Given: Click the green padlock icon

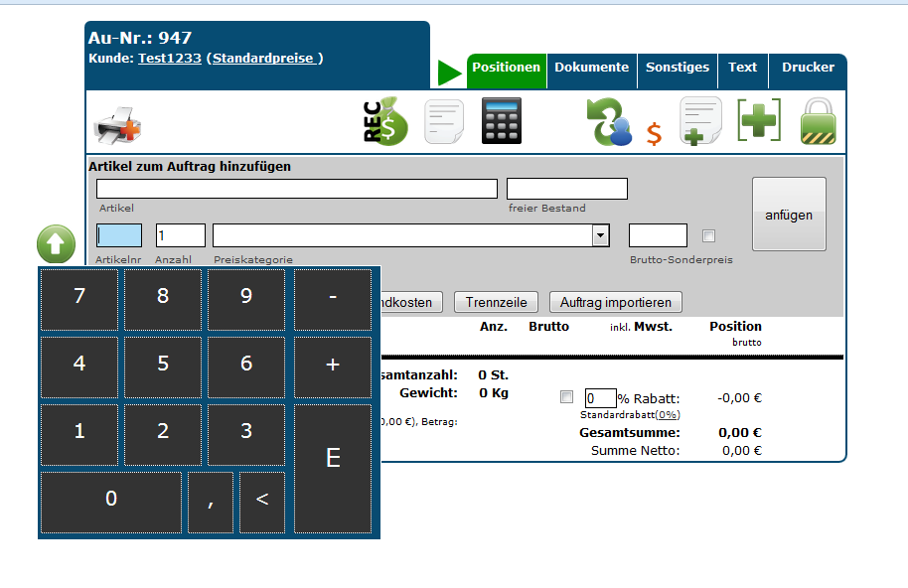Looking at the screenshot, I should tap(818, 122).
